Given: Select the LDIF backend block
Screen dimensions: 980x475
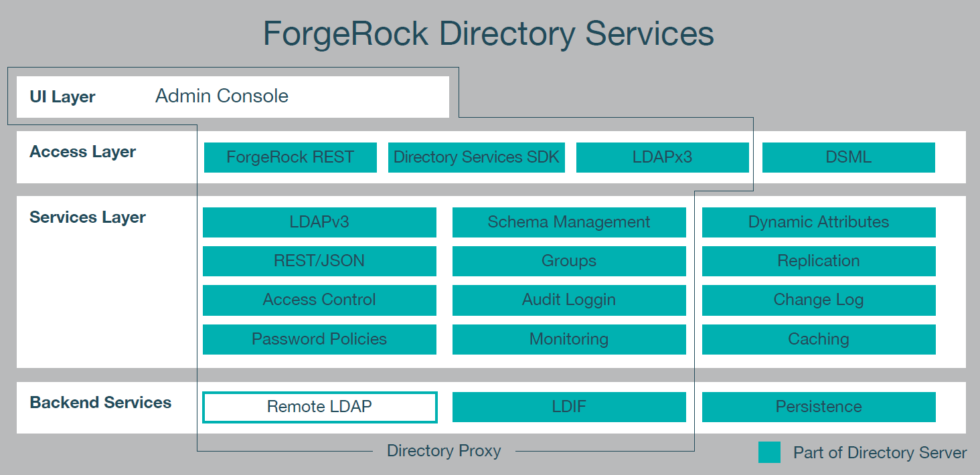Looking at the screenshot, I should 569,407.
